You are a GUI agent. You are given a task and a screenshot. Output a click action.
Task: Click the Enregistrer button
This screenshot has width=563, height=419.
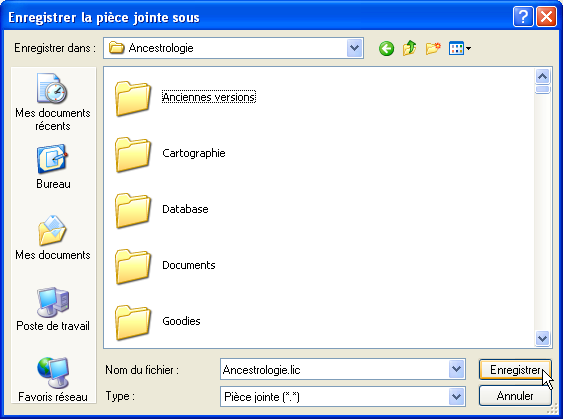(x=515, y=369)
